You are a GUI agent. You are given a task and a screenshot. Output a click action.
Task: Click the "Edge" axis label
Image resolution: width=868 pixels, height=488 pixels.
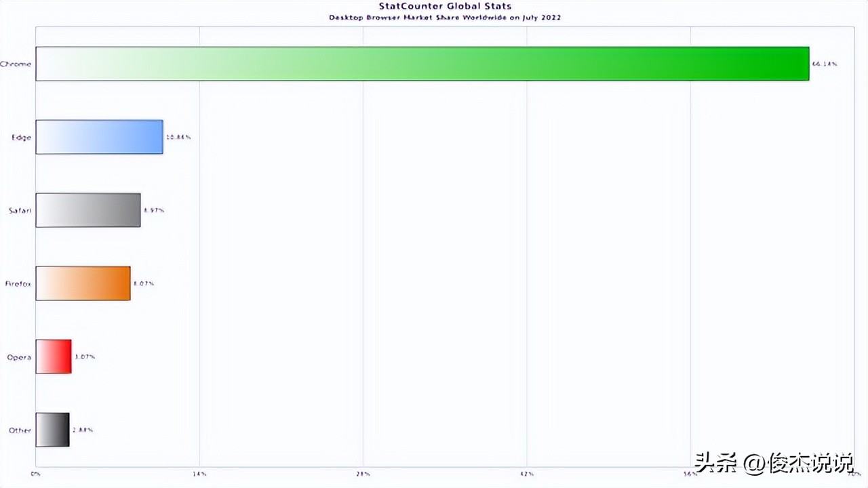click(22, 138)
